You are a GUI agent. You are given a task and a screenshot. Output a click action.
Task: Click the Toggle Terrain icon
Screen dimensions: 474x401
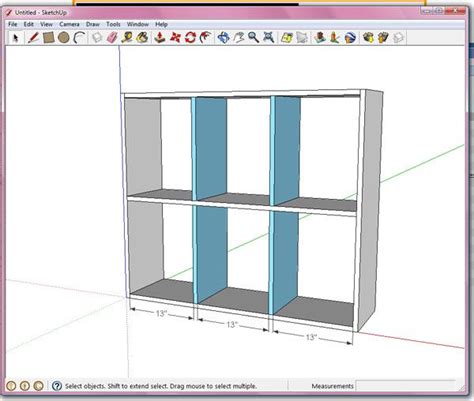click(302, 38)
